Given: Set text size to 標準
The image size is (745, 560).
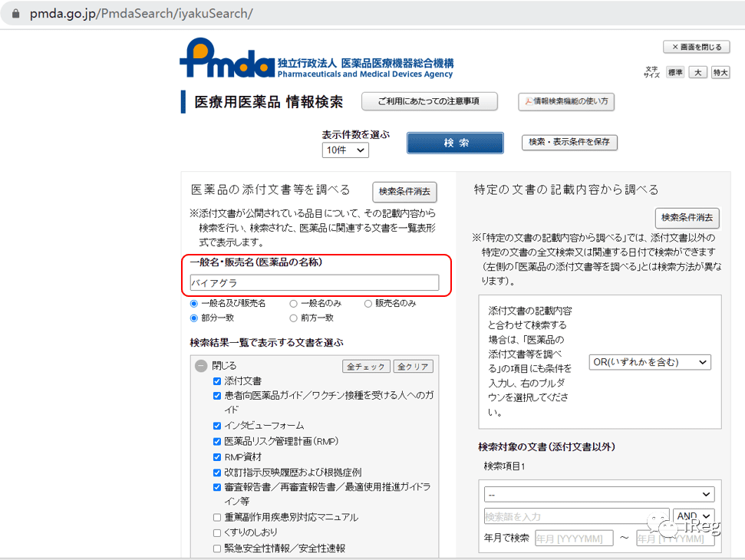Looking at the screenshot, I should [674, 72].
